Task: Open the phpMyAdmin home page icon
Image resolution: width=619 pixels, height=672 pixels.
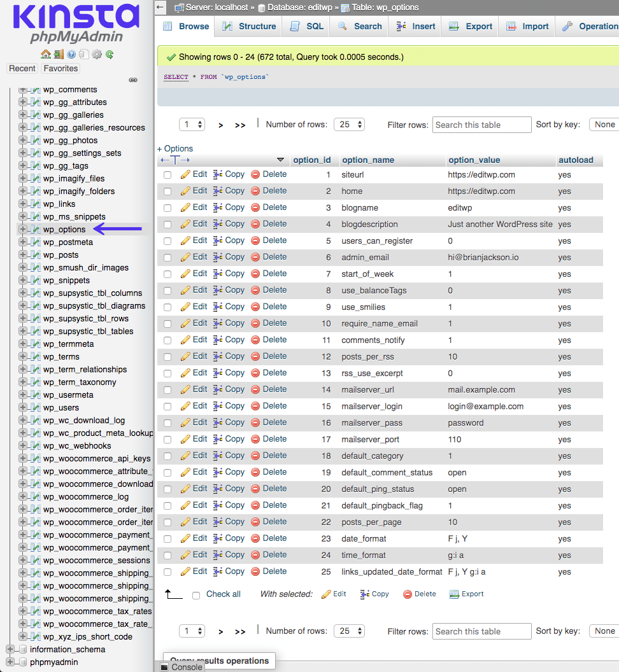Action: (46, 54)
